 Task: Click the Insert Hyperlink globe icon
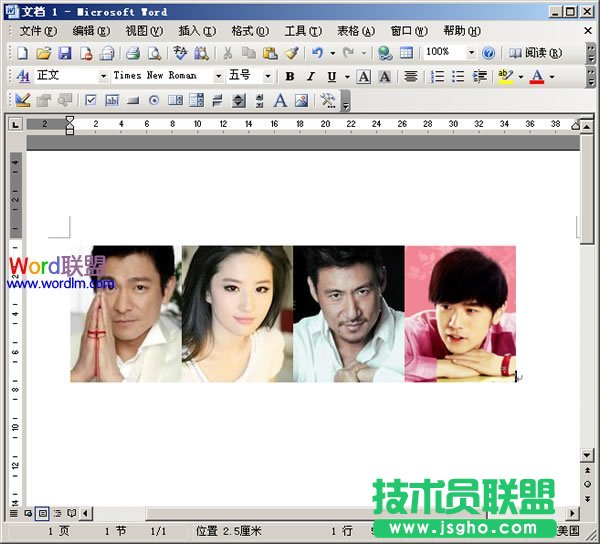pos(385,53)
